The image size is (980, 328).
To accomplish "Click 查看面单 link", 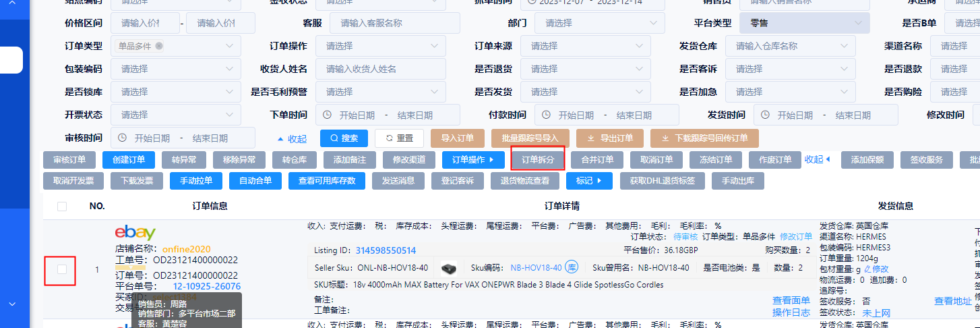I will tap(791, 300).
